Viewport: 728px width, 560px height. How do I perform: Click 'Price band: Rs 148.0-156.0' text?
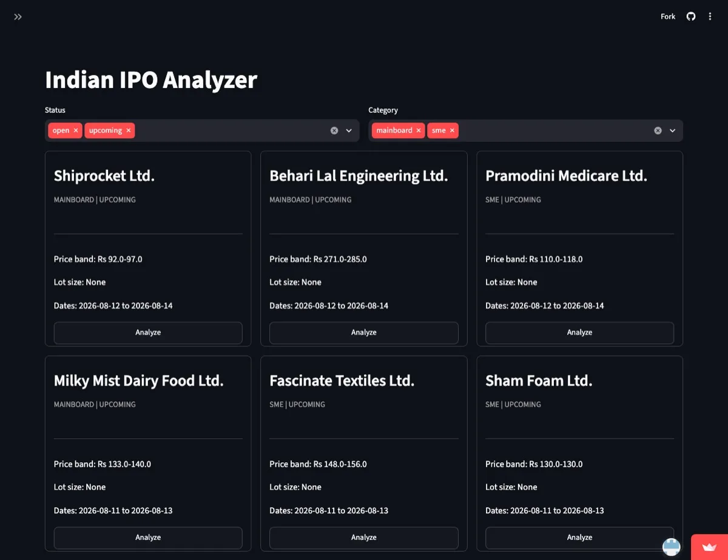click(318, 464)
